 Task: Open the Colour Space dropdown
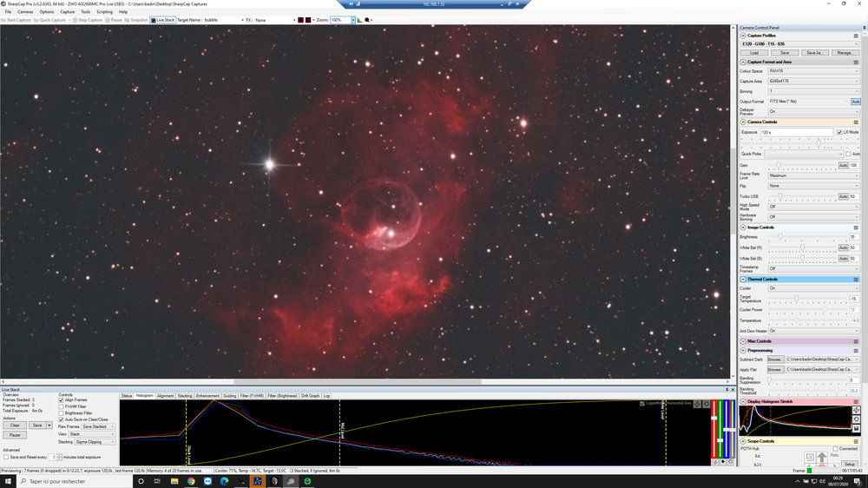click(x=813, y=71)
